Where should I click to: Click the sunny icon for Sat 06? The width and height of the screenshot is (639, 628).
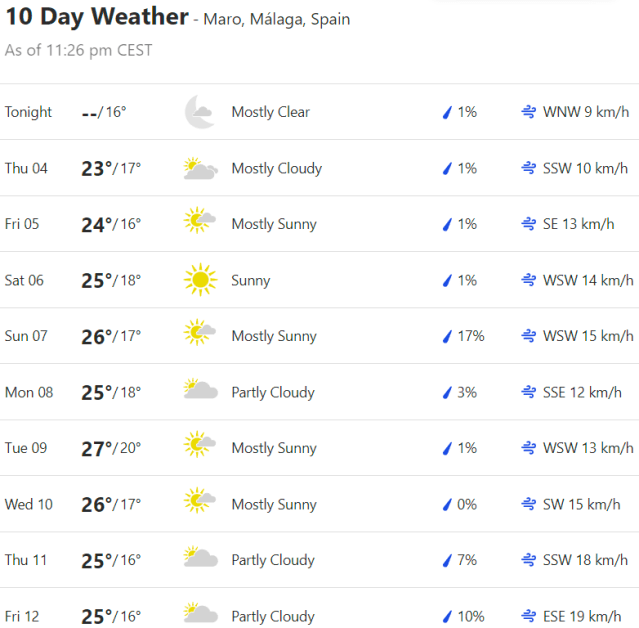[x=200, y=280]
